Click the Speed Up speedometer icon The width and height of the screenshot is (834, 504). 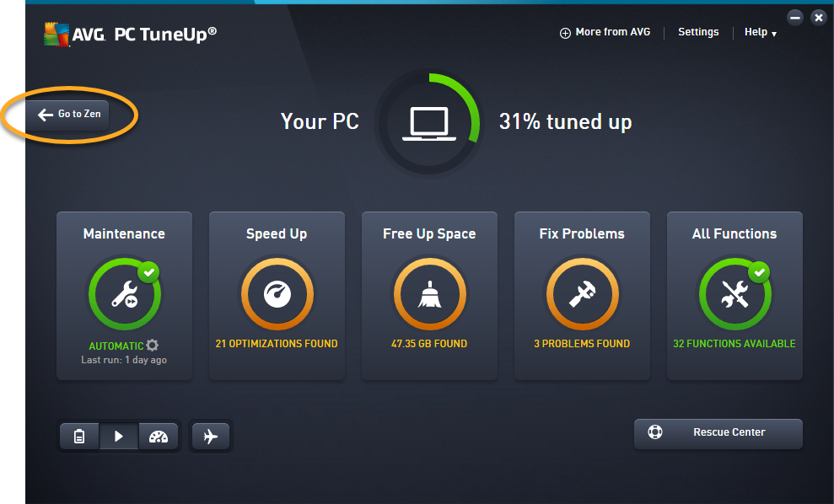277,294
